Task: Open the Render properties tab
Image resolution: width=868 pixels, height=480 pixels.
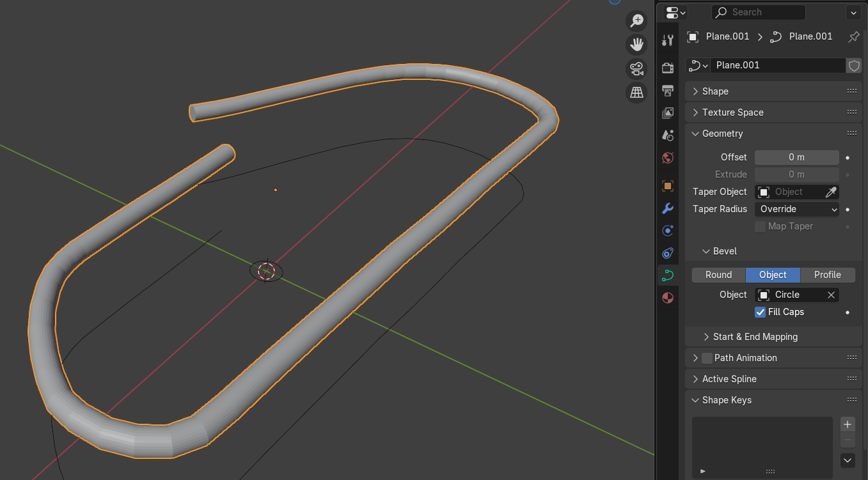Action: [668, 68]
